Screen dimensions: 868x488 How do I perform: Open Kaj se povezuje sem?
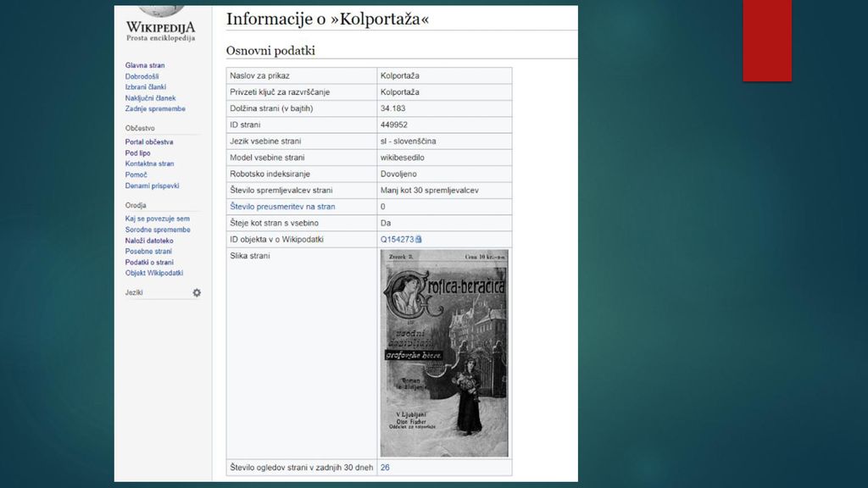(x=157, y=219)
